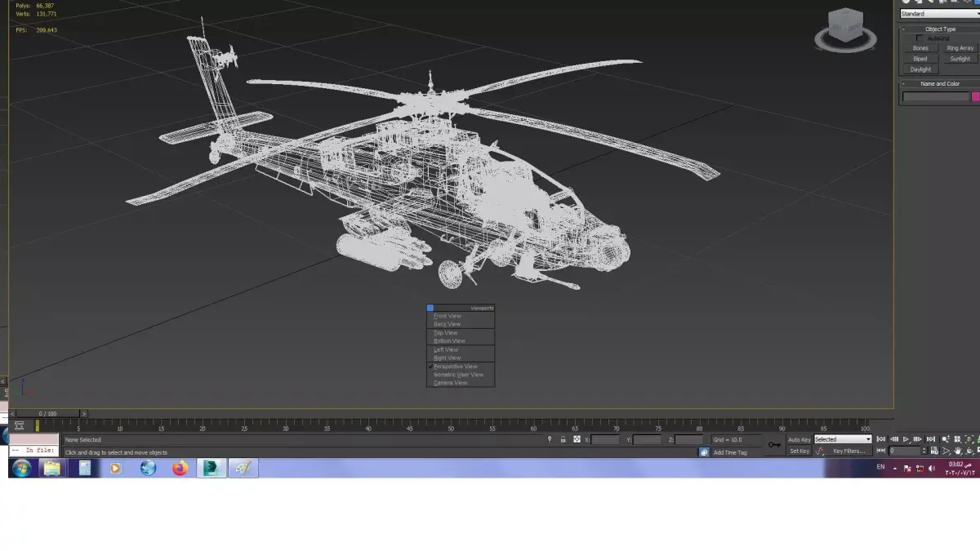Choose Top View from viewports menu
This screenshot has height=551, width=980.
coord(460,333)
